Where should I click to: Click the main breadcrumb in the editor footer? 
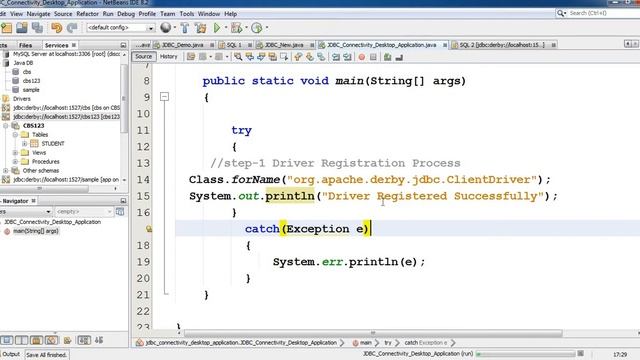tap(362, 343)
